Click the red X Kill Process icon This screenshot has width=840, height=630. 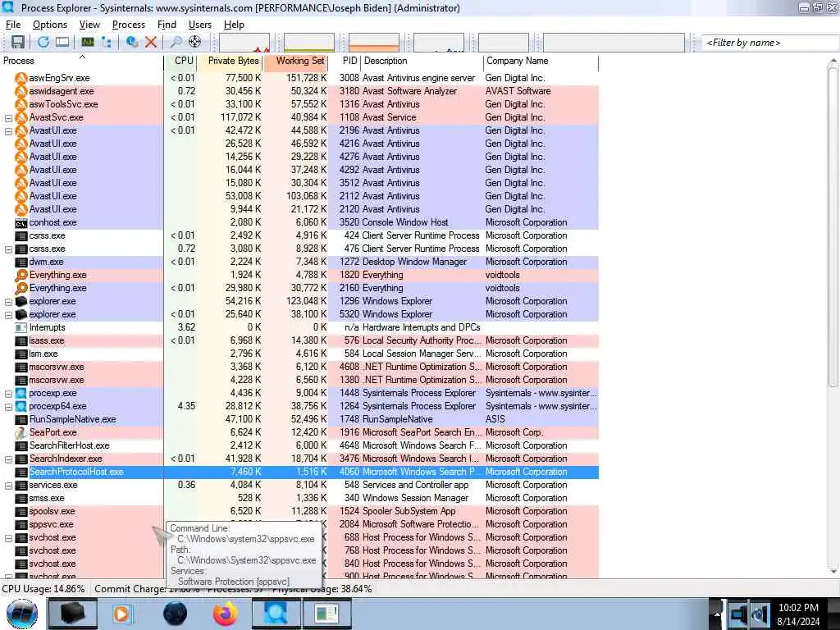(151, 42)
